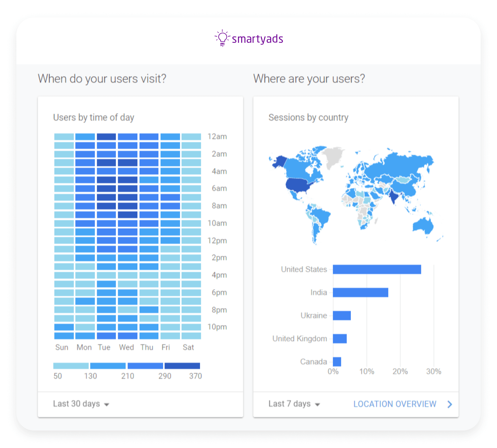The width and height of the screenshot is (497, 448).
Task: Click the lightest blue legend swatch at 50
Action: tap(71, 366)
